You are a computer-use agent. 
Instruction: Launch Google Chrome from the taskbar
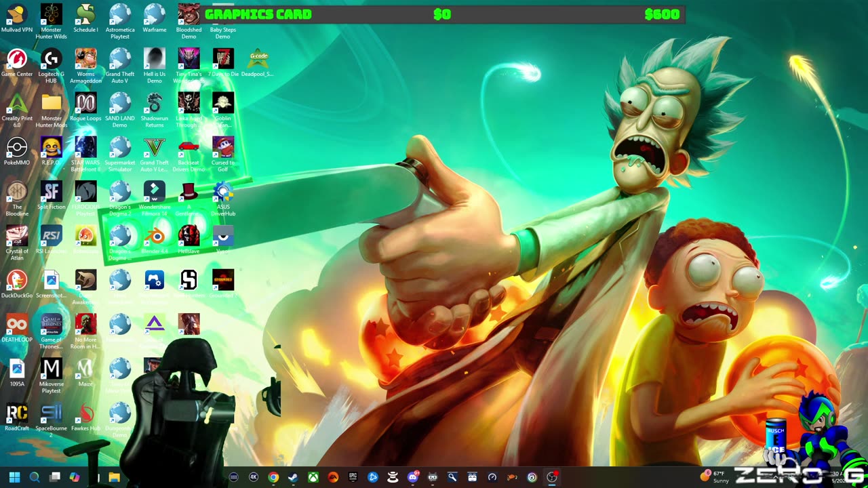[273, 477]
